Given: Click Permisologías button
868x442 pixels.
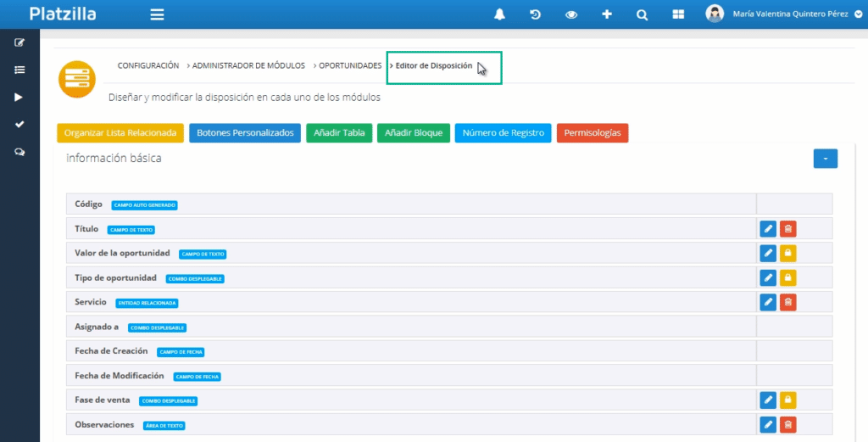Looking at the screenshot, I should click(593, 133).
